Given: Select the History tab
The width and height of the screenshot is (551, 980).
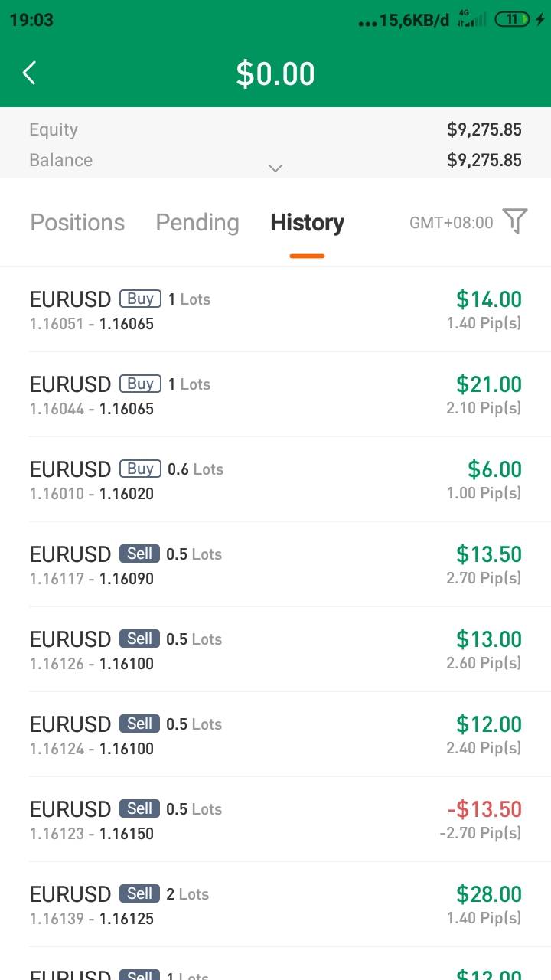Looking at the screenshot, I should 307,223.
